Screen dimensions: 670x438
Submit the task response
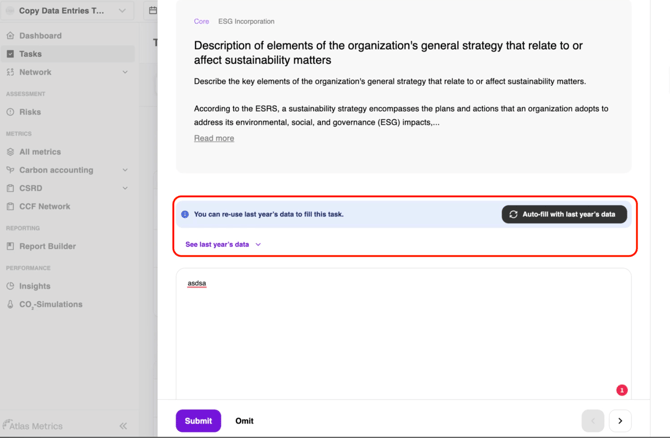pyautogui.click(x=198, y=421)
